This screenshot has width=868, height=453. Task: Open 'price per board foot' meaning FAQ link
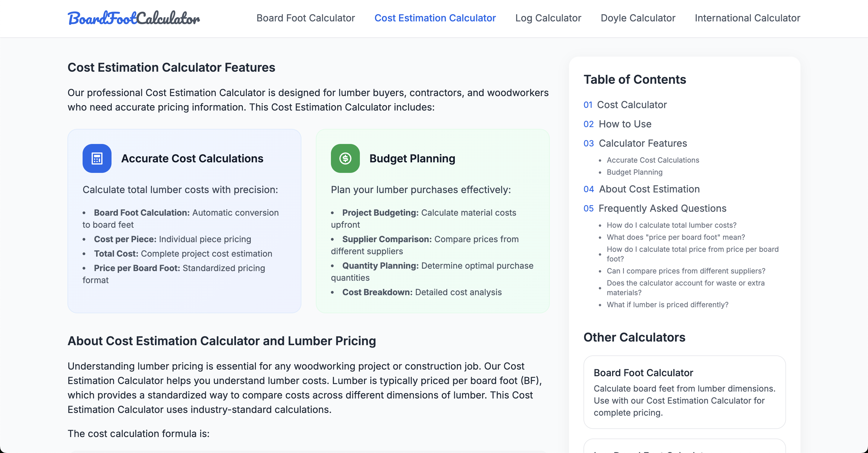[676, 237]
